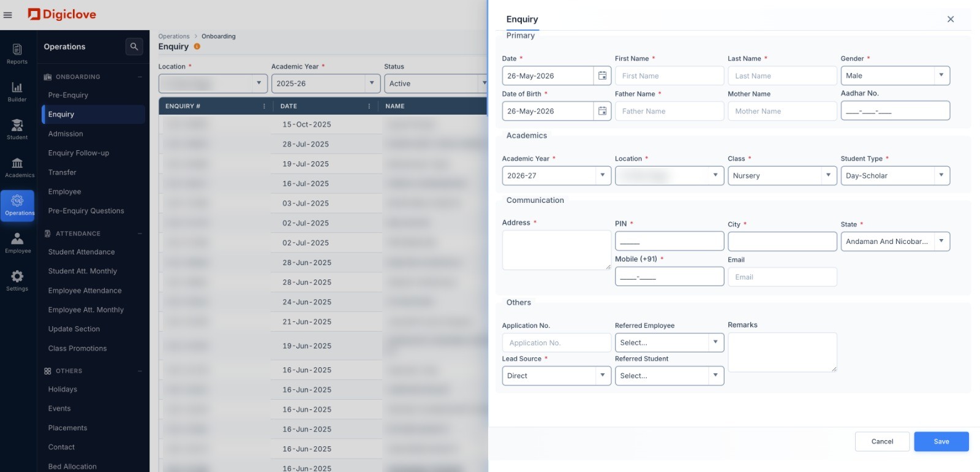
Task: Click Operations breadcrumb link
Action: 174,36
